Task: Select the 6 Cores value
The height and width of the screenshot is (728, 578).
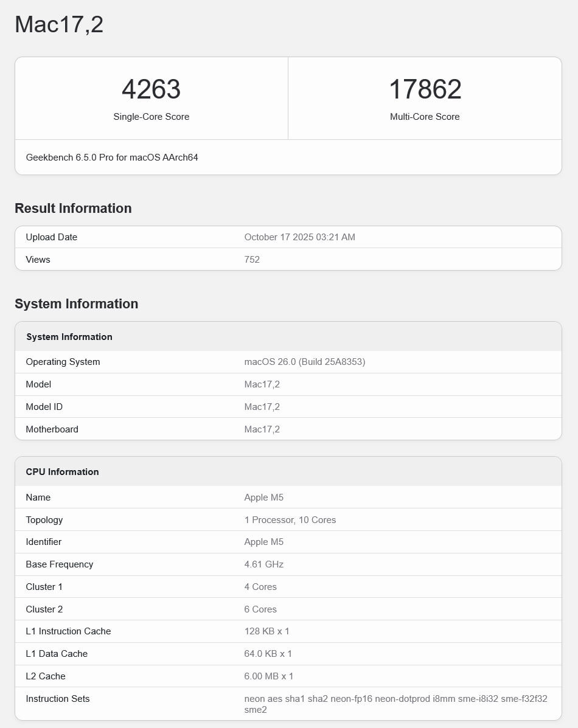Action: [260, 609]
